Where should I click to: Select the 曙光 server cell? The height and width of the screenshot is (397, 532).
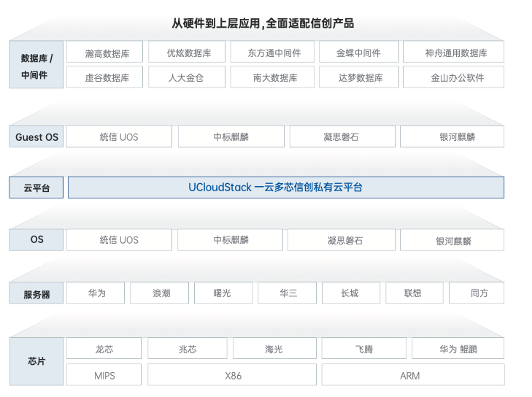coord(223,293)
